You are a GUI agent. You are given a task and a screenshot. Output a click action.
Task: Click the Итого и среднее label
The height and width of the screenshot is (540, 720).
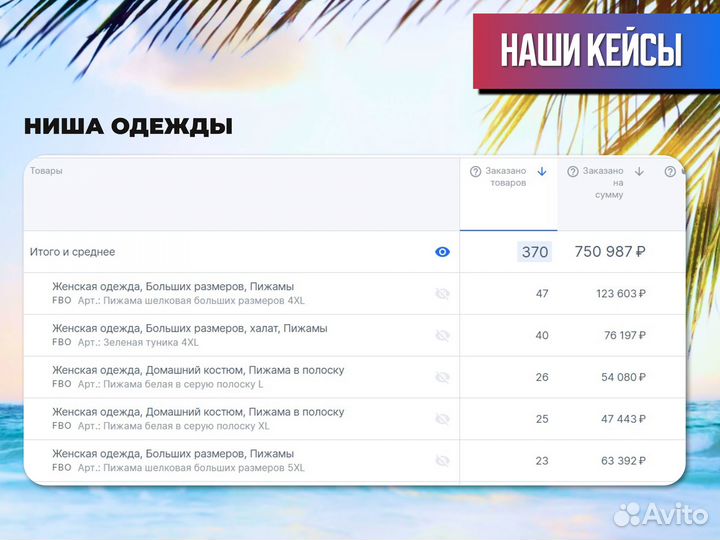pos(73,252)
